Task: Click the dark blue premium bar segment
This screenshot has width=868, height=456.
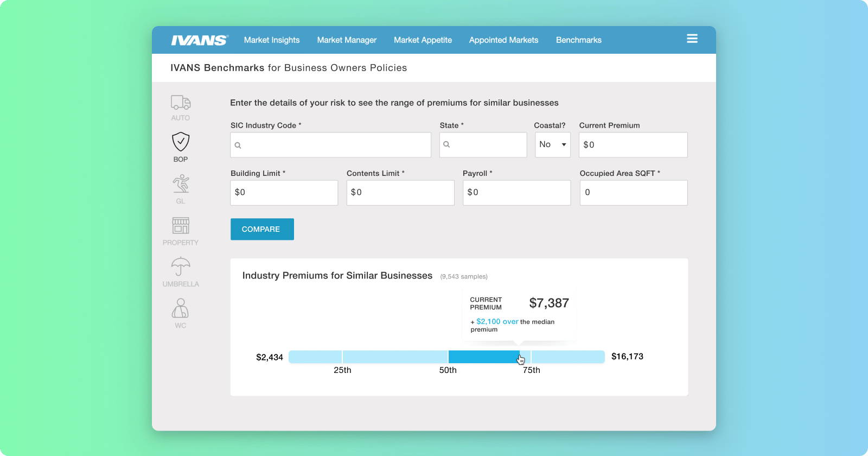Action: click(x=483, y=357)
